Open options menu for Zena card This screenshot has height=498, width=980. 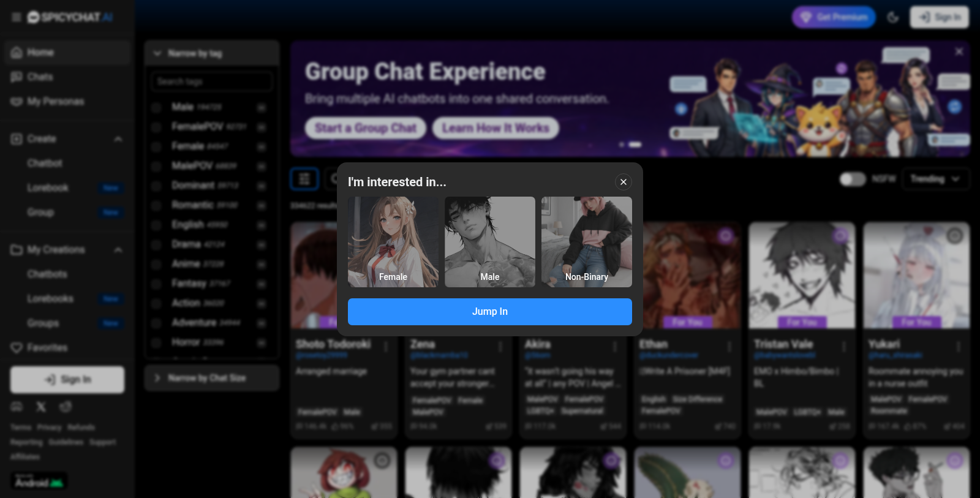(500, 347)
